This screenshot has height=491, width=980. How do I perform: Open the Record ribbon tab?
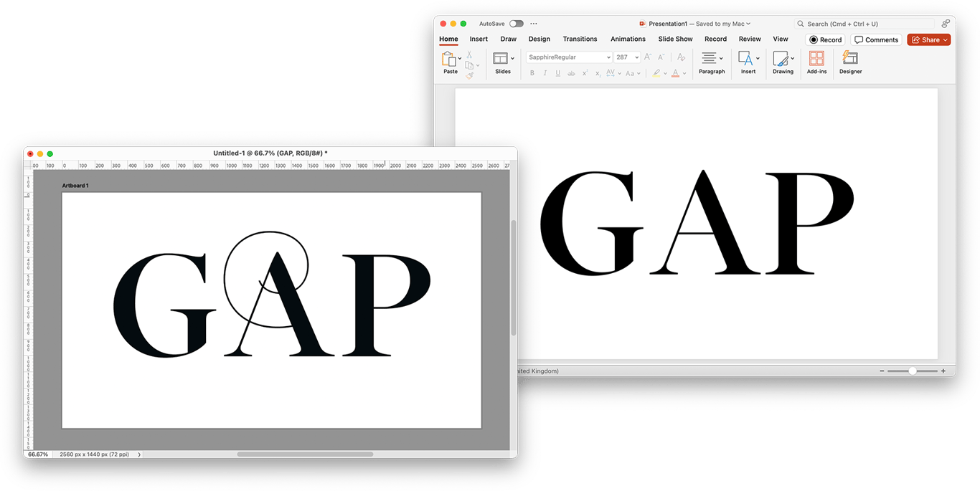pos(715,39)
